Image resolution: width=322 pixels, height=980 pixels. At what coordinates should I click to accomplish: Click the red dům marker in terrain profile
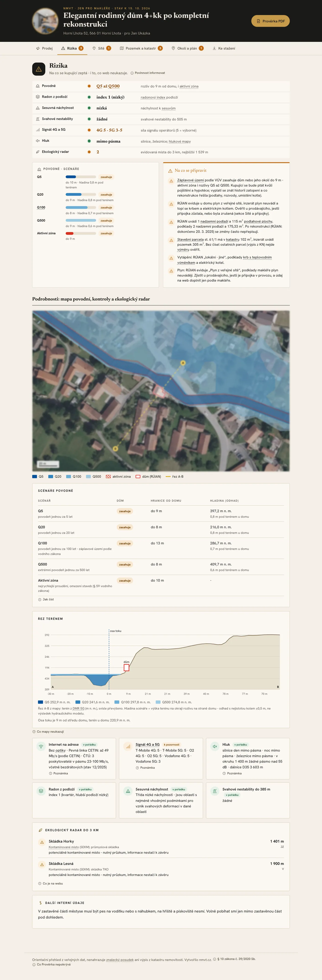126,667
